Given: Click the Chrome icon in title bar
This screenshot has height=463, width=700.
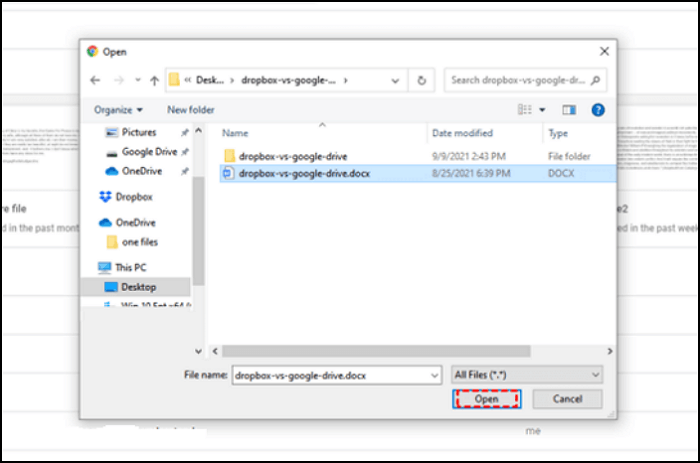Looking at the screenshot, I should [x=92, y=51].
